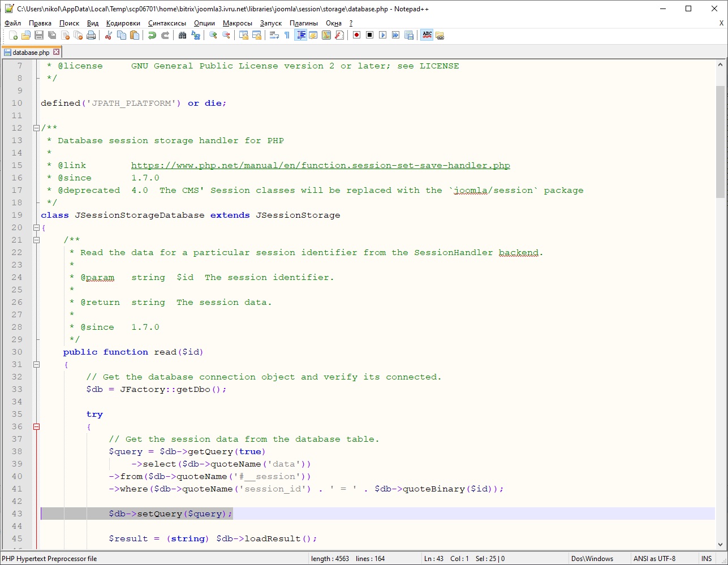
Task: Click the Redo toolbar arrow
Action: point(165,35)
